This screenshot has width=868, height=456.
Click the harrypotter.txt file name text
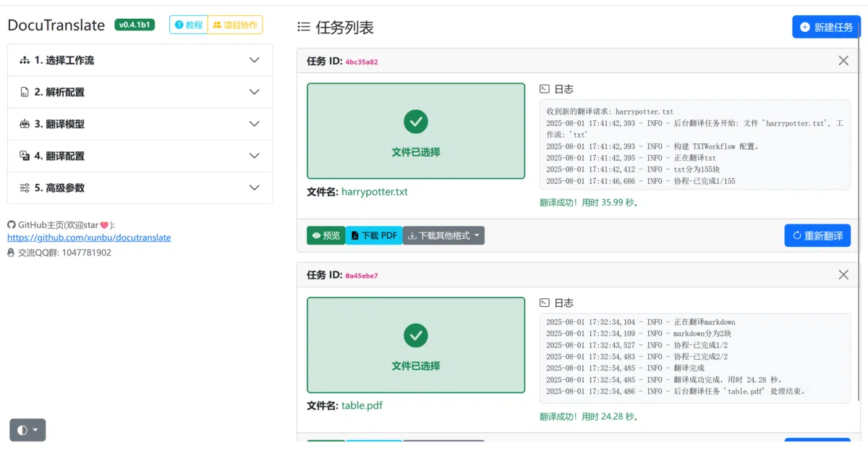coord(375,192)
